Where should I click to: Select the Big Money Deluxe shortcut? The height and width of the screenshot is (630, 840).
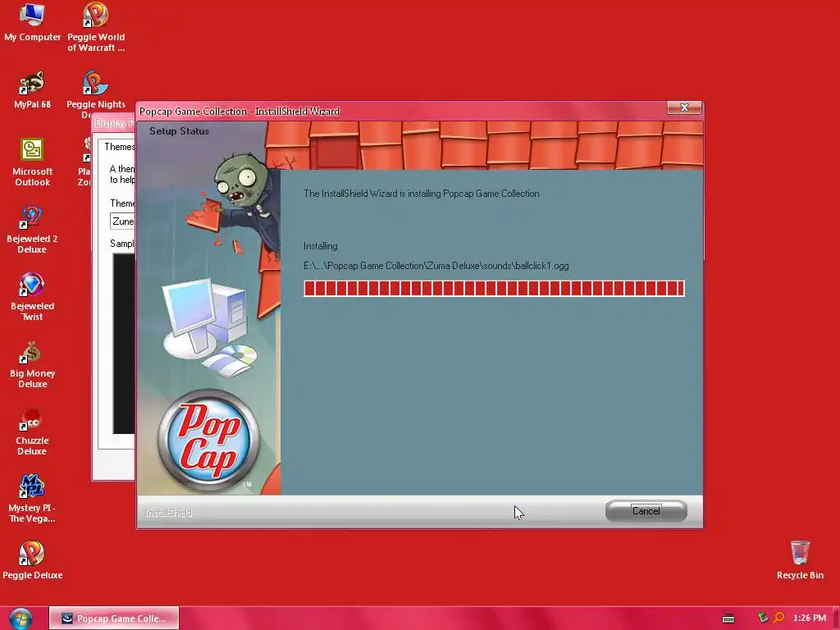32,364
